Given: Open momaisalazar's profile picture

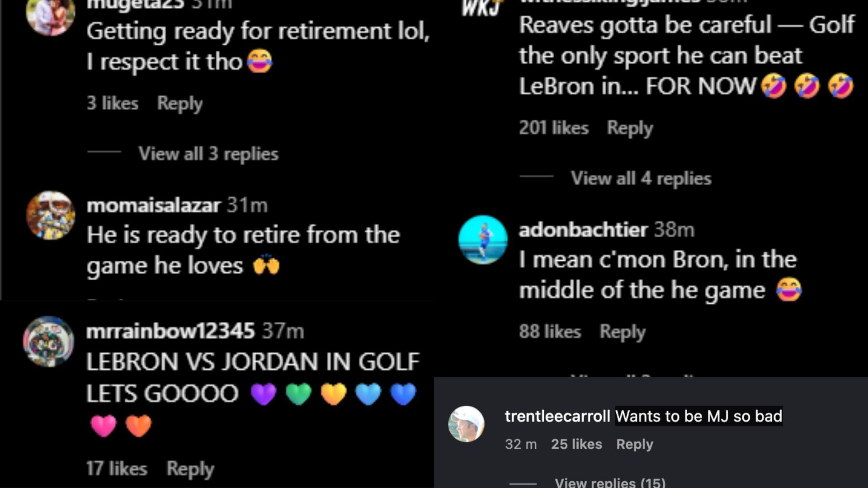Looking at the screenshot, I should 51,215.
